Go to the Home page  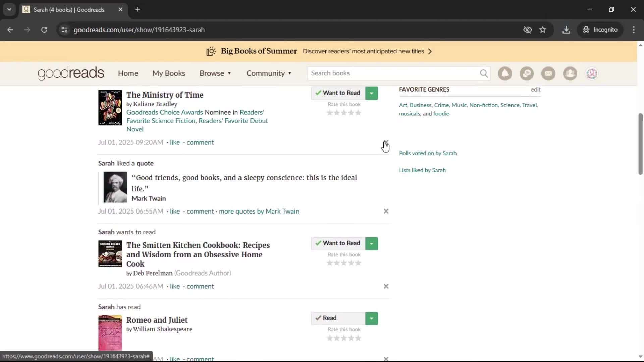click(128, 73)
